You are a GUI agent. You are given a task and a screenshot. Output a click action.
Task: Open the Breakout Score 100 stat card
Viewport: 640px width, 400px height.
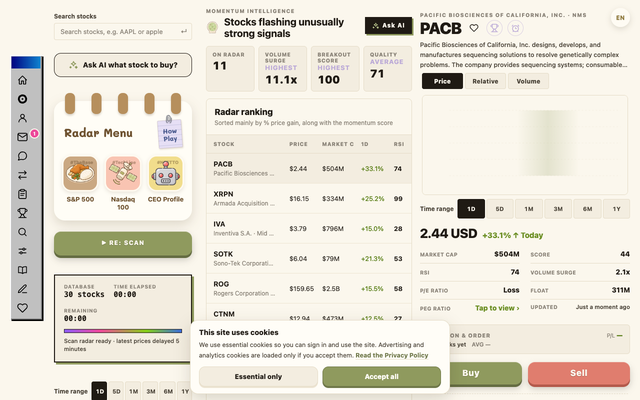click(335, 69)
